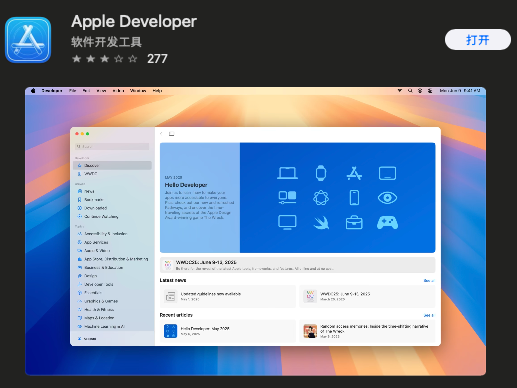This screenshot has width=517, height=388.
Task: Click the Wi-Fi icon in preview menu bar
Action: click(400, 91)
